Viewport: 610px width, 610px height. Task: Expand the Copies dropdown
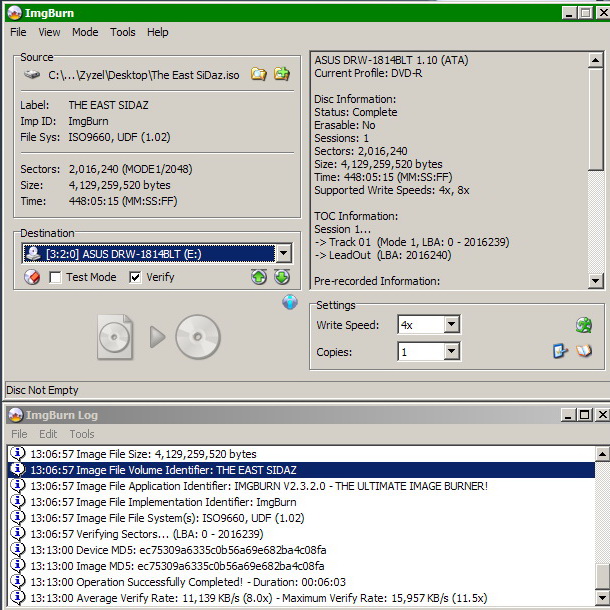pyautogui.click(x=451, y=352)
